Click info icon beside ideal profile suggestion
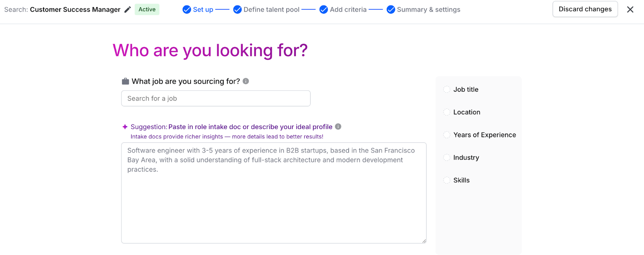 (338, 127)
